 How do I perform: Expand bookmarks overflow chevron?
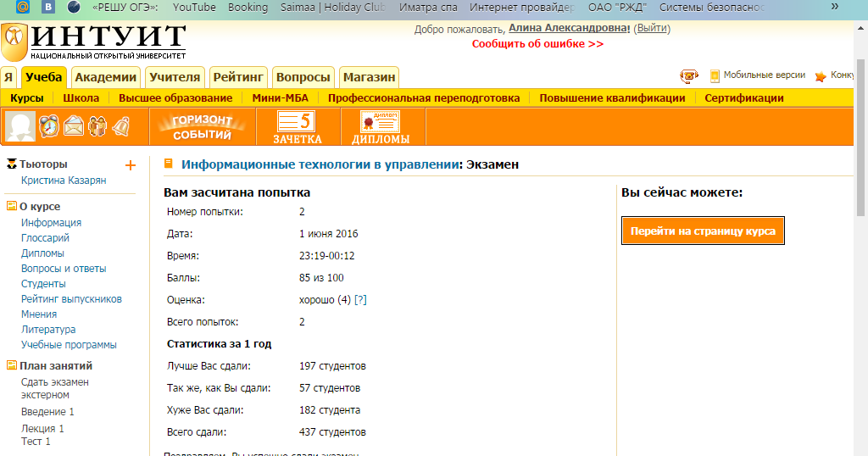pyautogui.click(x=835, y=7)
